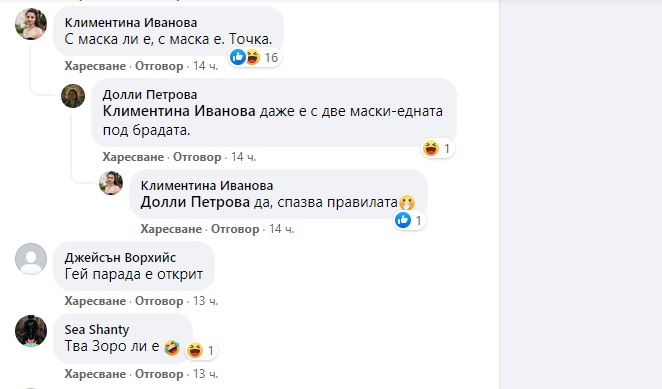Open Климентина Иванова's top comment avatar
This screenshot has width=662, height=389.
click(31, 24)
